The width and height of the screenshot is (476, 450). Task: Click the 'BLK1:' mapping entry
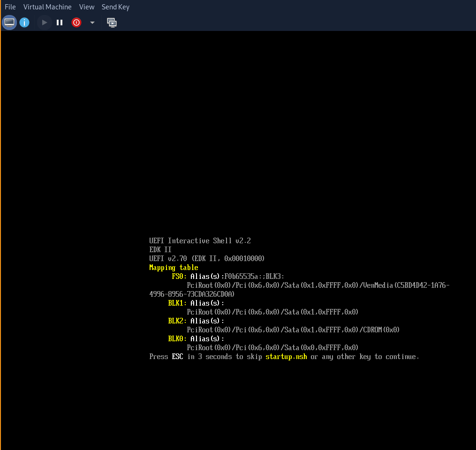177,303
